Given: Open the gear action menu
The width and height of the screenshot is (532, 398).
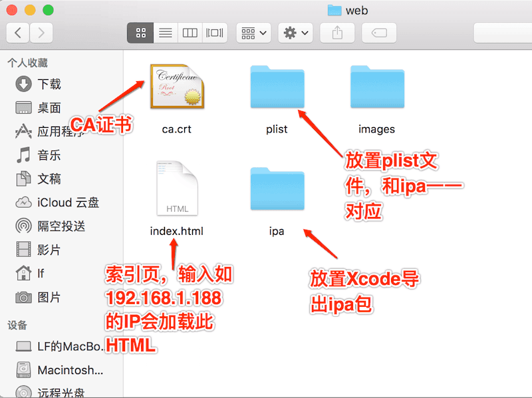Looking at the screenshot, I should pos(295,33).
